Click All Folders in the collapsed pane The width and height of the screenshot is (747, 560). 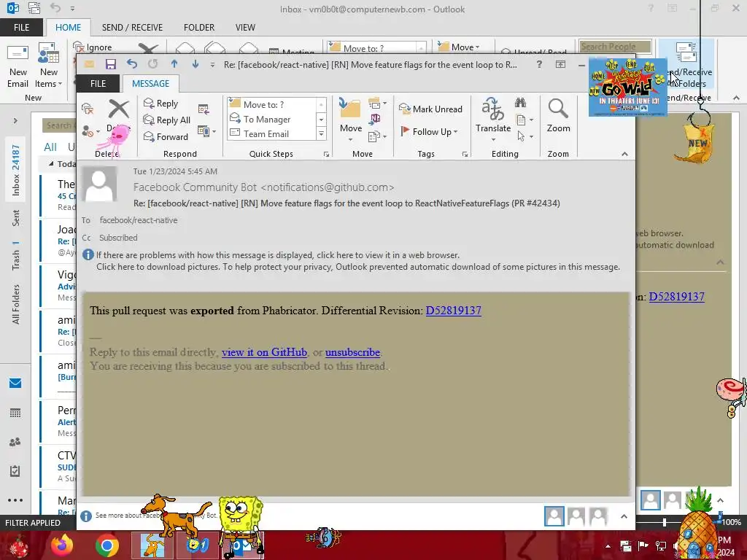16,304
